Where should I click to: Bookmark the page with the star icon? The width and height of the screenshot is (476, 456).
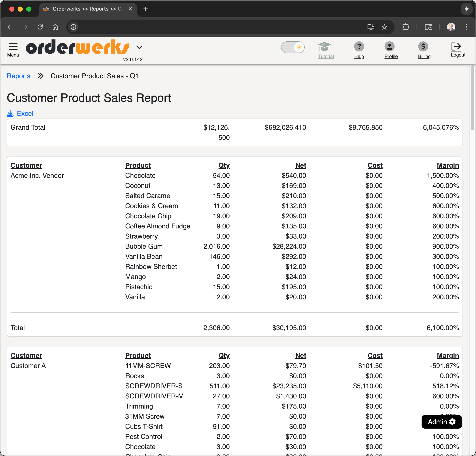coord(384,27)
